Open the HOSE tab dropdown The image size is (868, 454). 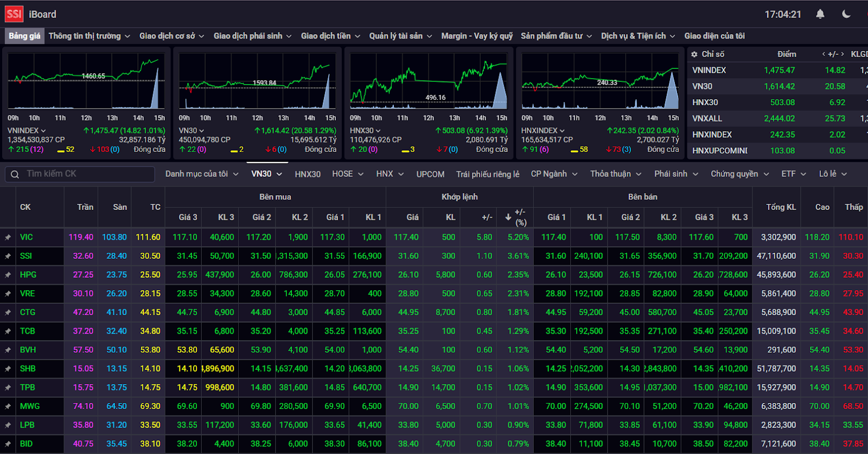pos(348,174)
